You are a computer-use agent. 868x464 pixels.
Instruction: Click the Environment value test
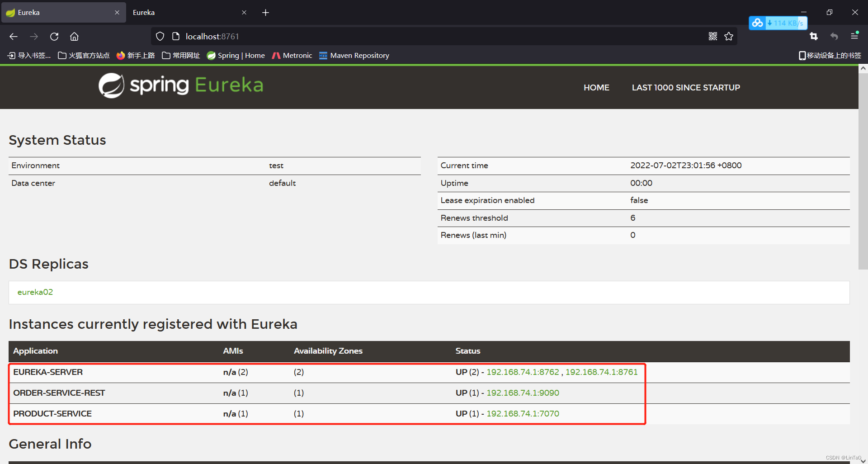click(x=276, y=166)
